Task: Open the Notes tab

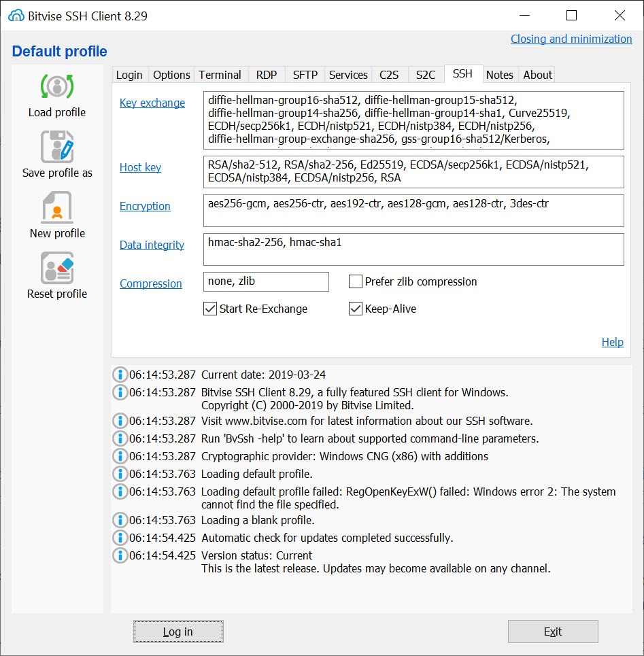Action: 500,75
